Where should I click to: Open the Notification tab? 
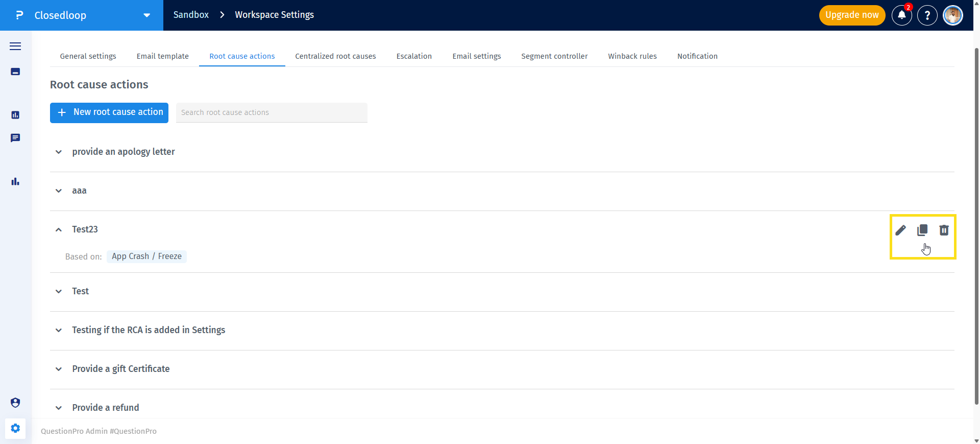click(x=697, y=56)
